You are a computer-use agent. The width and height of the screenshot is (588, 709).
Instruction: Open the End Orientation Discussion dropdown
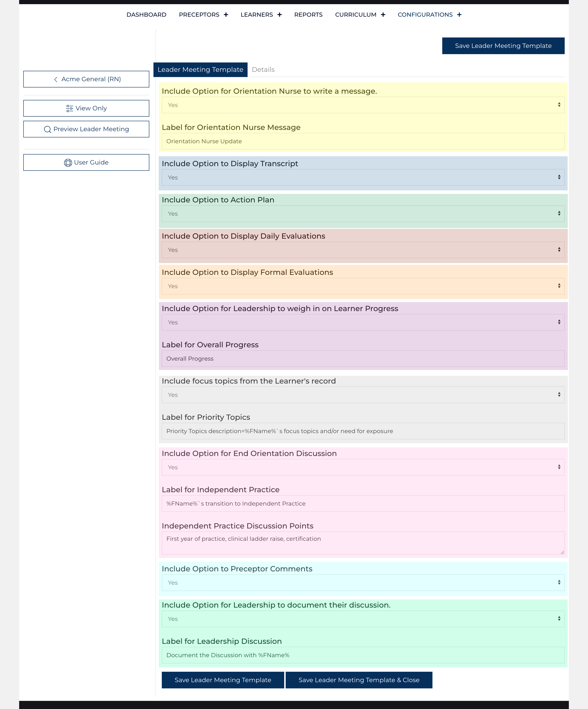363,467
